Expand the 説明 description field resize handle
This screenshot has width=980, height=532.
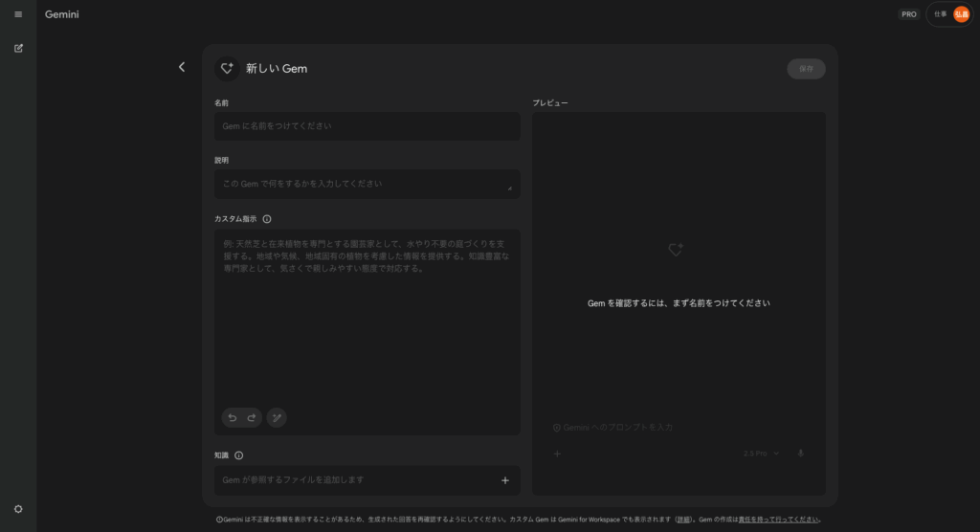pyautogui.click(x=509, y=188)
